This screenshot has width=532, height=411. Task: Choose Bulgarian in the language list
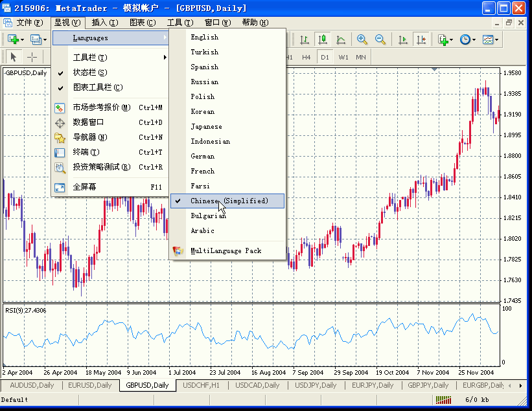(227, 216)
